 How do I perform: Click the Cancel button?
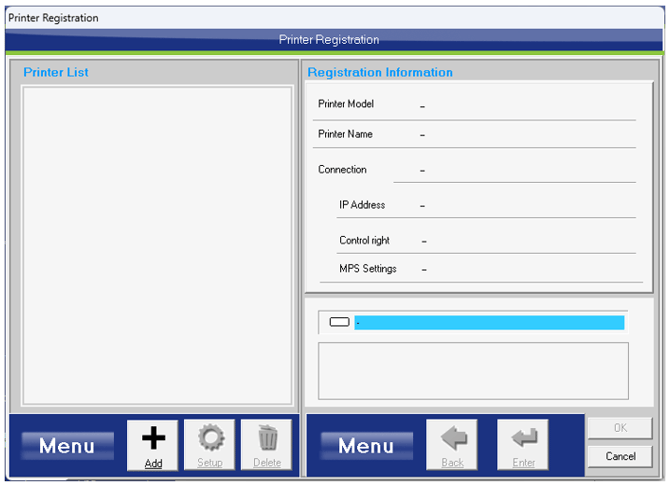(620, 457)
